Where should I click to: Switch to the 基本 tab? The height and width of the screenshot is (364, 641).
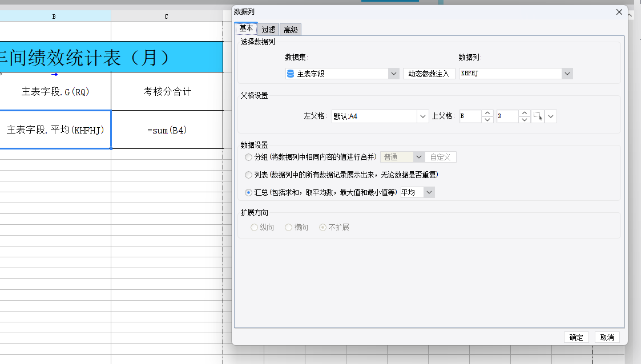[x=246, y=29]
